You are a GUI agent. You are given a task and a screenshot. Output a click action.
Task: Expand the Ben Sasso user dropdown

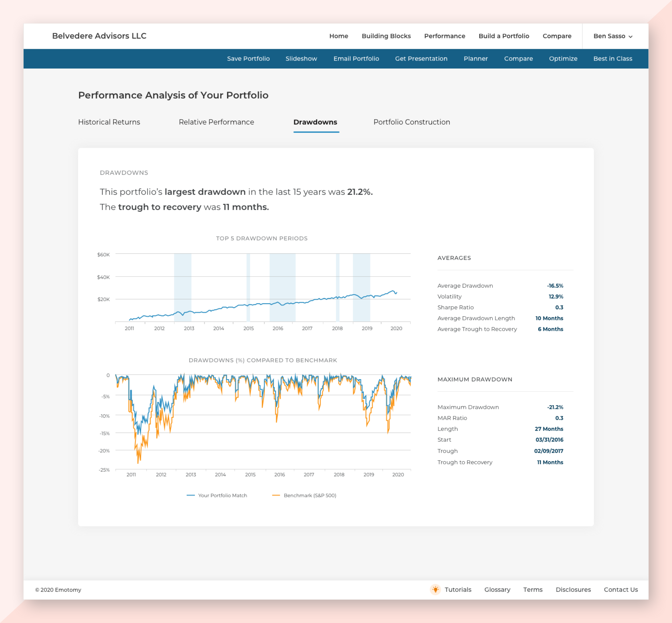tap(613, 36)
